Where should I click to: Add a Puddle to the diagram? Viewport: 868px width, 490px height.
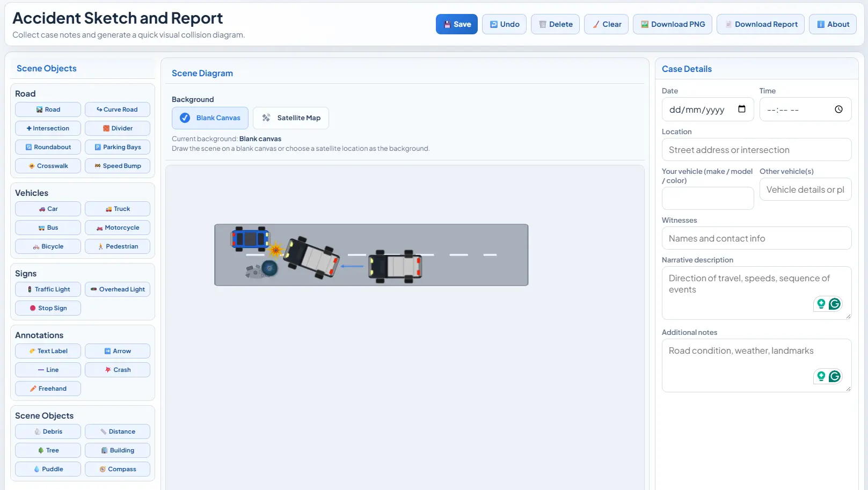coord(48,469)
